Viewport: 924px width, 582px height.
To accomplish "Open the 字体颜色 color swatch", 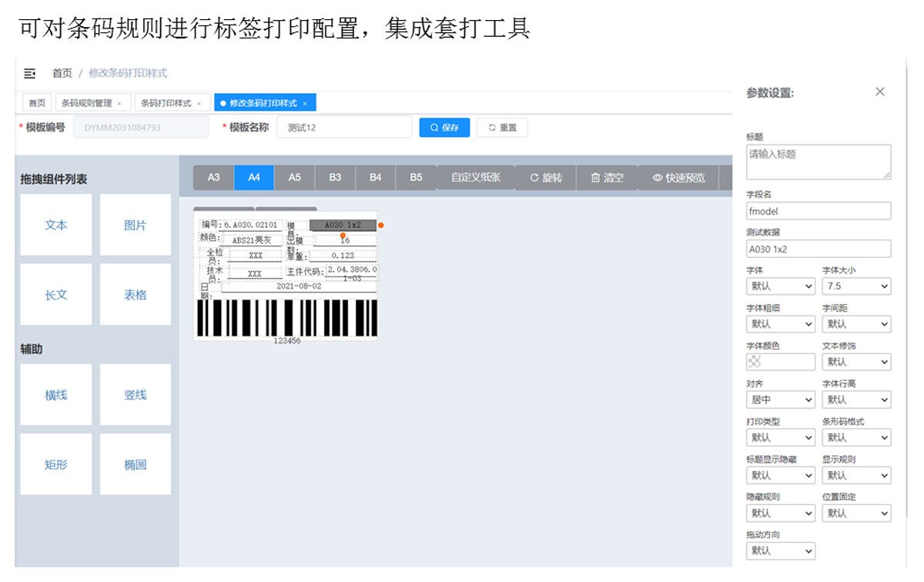I will point(780,362).
